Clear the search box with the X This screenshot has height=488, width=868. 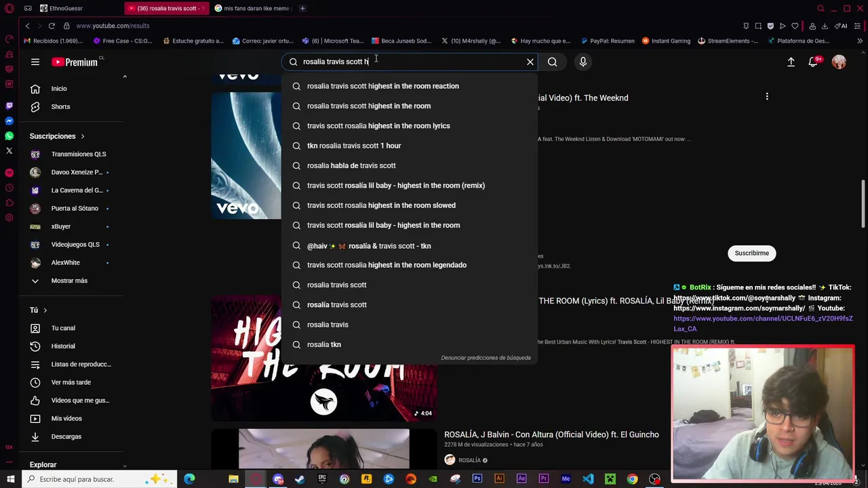[530, 62]
